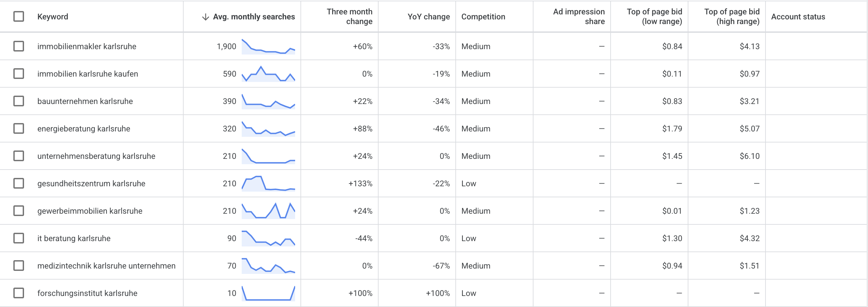Click the sort arrow on Avg. monthly searches
This screenshot has height=307, width=868.
point(205,17)
